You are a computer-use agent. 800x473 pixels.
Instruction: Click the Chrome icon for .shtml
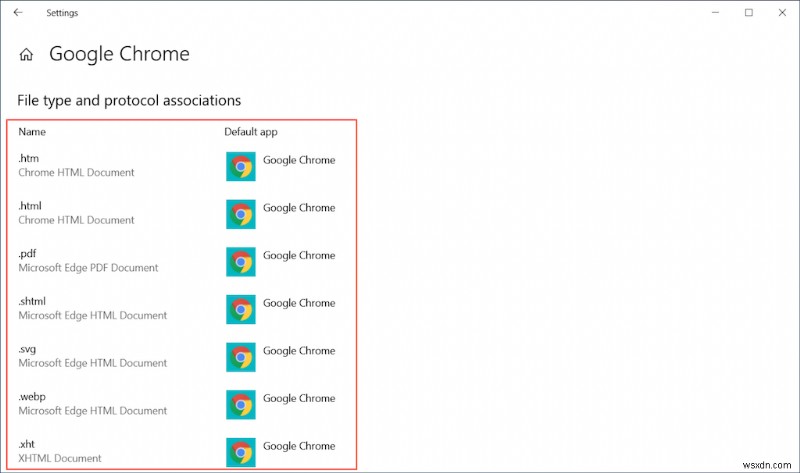[x=241, y=309]
